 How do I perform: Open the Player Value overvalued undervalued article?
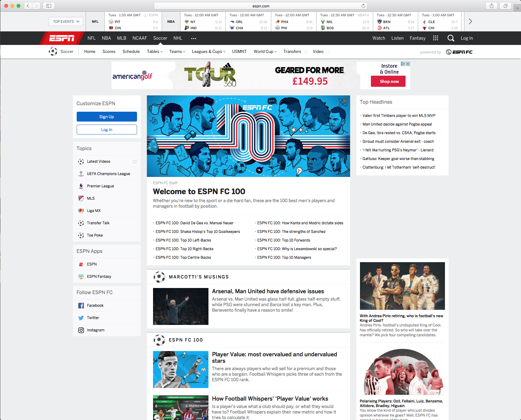coord(274,358)
